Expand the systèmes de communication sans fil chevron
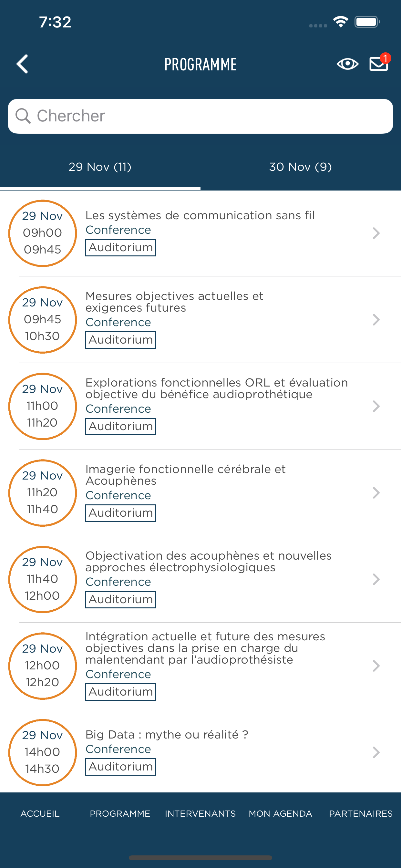This screenshot has width=401, height=868. tap(376, 233)
